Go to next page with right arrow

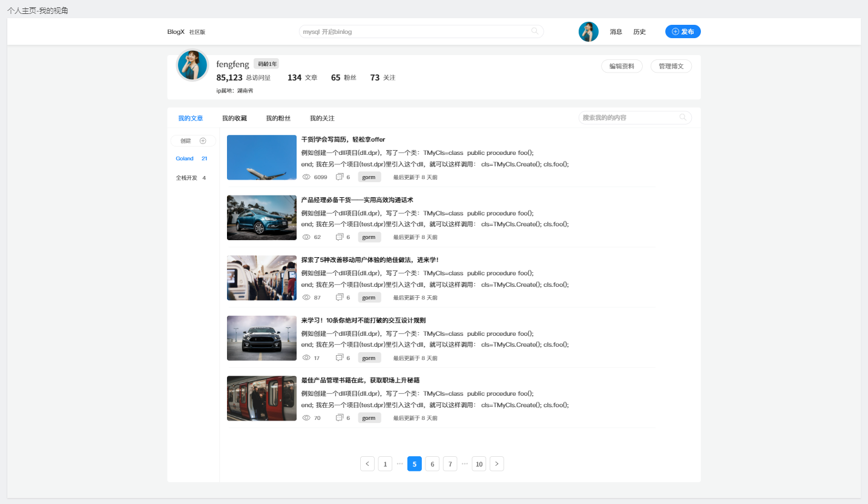point(496,464)
